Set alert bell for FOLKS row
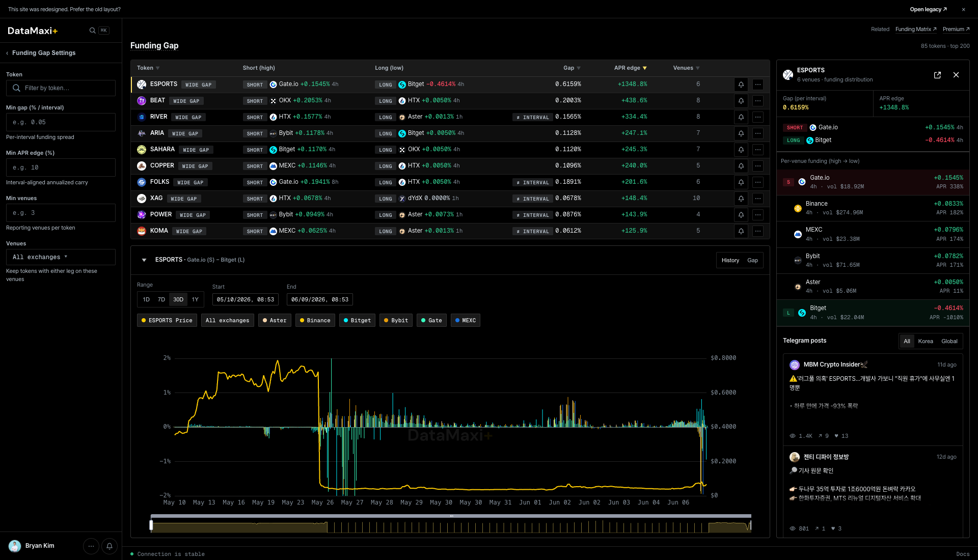Image resolution: width=978 pixels, height=560 pixels. click(741, 182)
